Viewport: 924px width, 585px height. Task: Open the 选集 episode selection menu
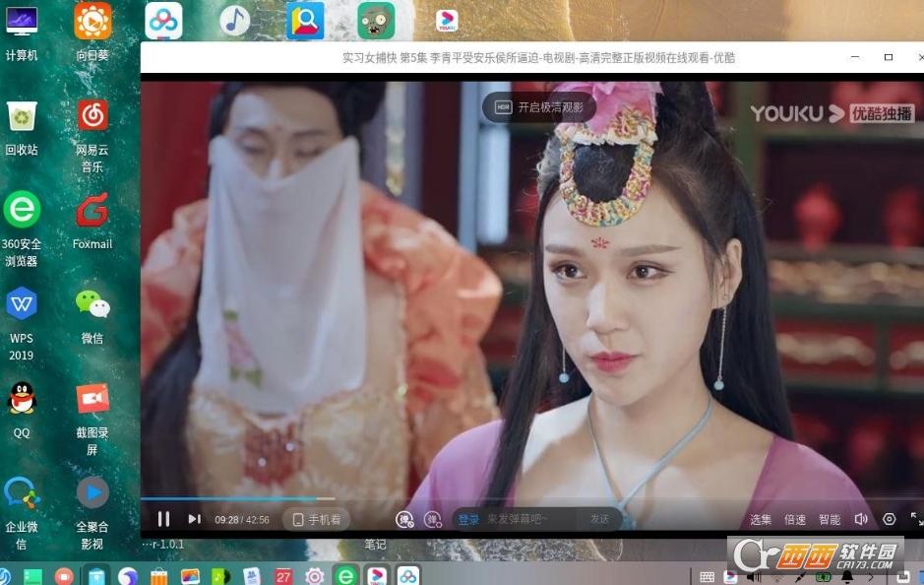point(761,520)
